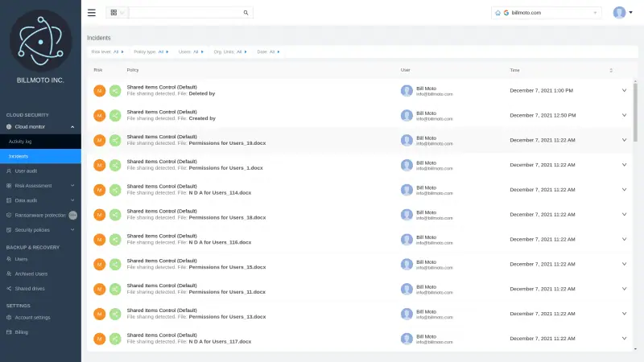Click the risk icon for Permissions for Users_1.docx
644x362 pixels.
pyautogui.click(x=99, y=165)
